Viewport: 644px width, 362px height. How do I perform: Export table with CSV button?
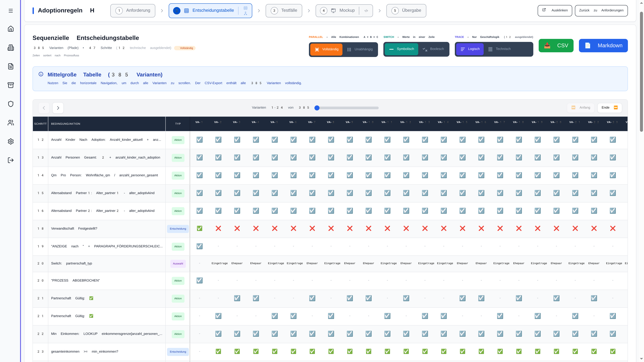pos(556,45)
